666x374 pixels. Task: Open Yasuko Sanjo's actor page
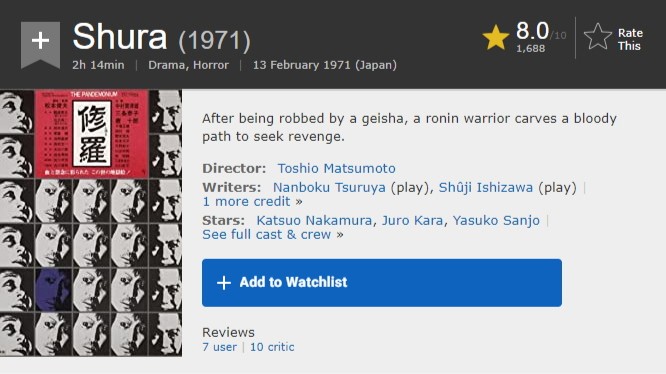496,220
